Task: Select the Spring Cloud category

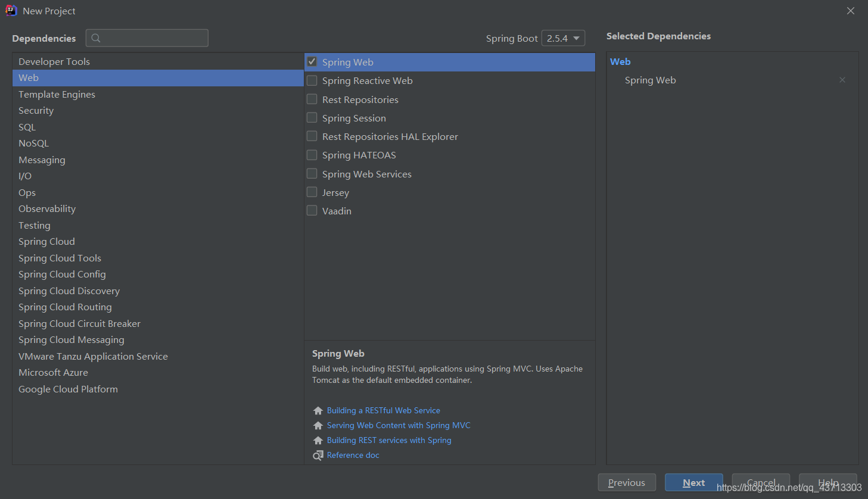Action: (158, 242)
